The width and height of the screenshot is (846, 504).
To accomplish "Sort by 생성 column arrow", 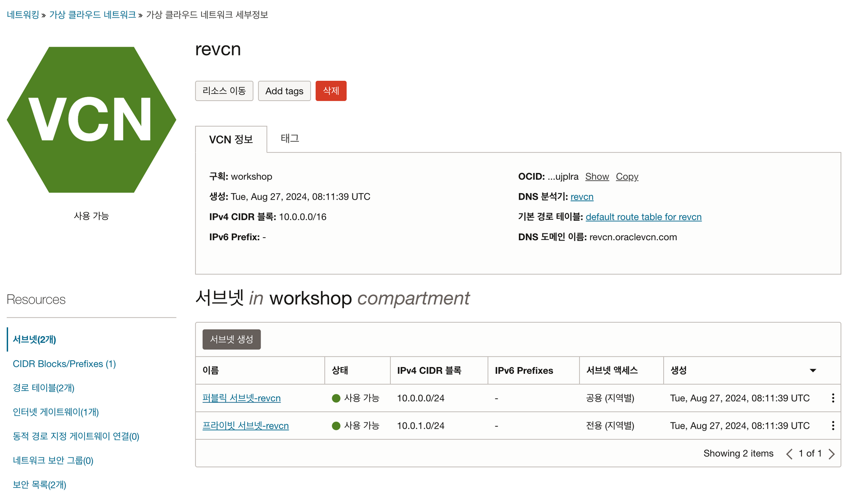I will click(x=813, y=370).
